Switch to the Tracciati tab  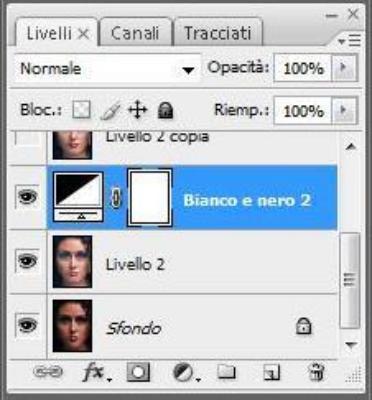tap(218, 33)
